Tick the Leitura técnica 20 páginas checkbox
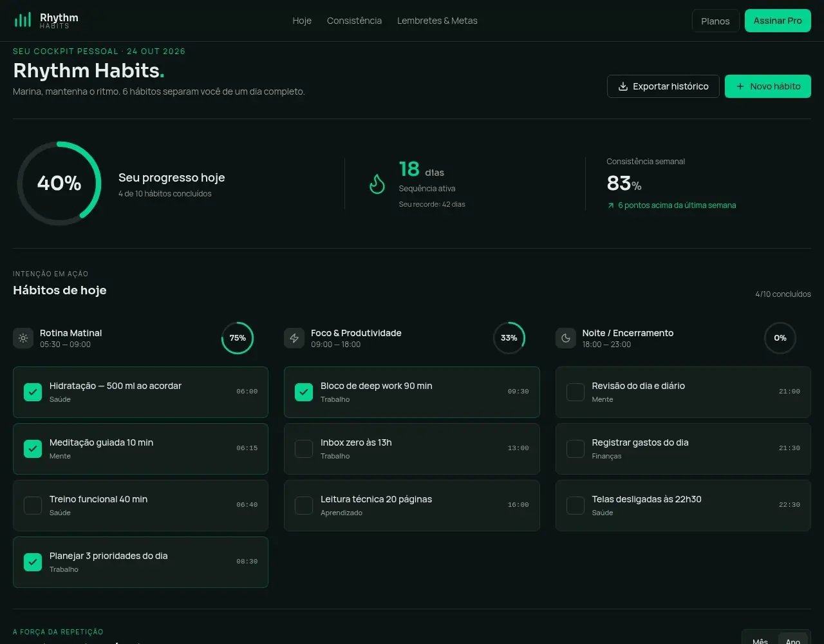Image resolution: width=824 pixels, height=644 pixels. click(x=304, y=506)
